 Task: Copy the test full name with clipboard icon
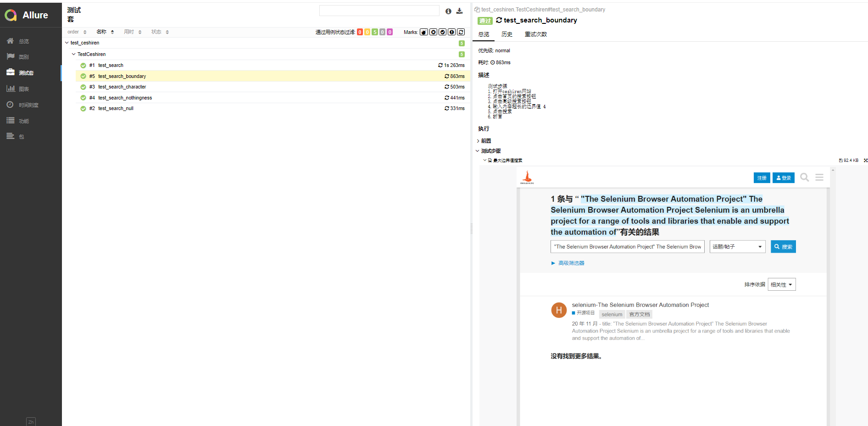(477, 10)
